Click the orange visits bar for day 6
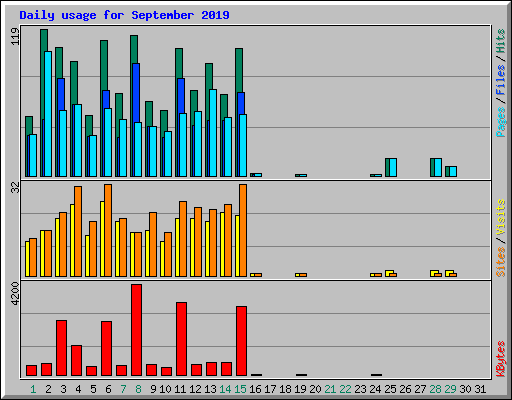Image resolution: width=512 pixels, height=400 pixels. point(108,230)
